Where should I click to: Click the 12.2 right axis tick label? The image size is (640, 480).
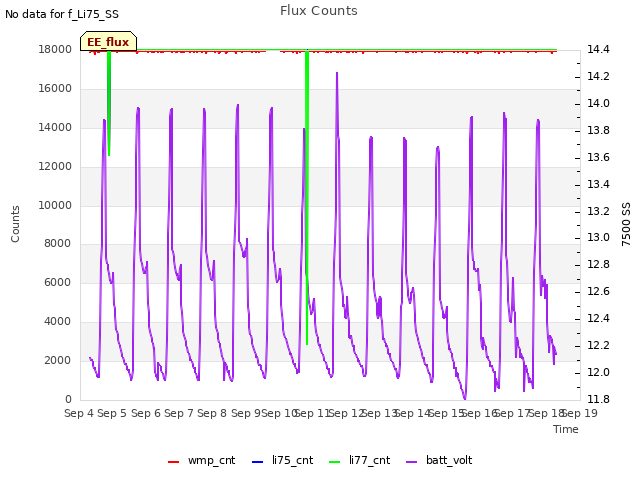[x=598, y=345]
